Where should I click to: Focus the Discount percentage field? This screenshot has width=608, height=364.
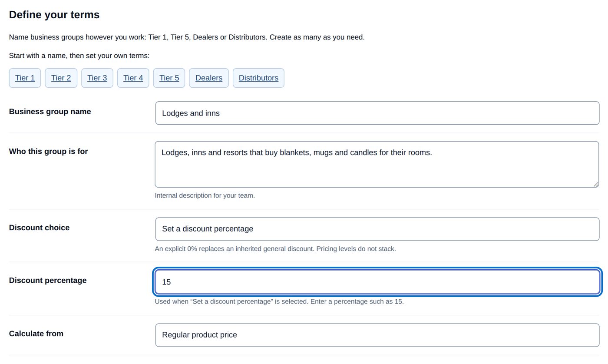(377, 282)
